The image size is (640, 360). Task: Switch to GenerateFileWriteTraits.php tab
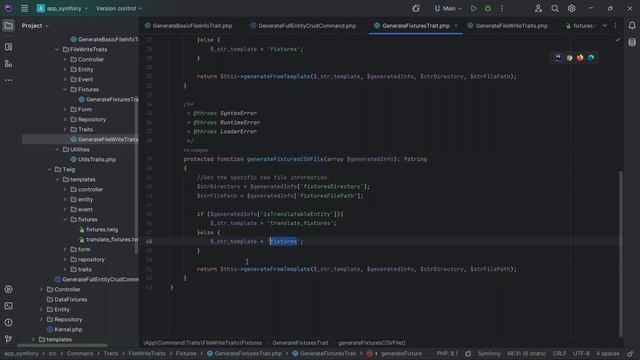pyautogui.click(x=507, y=26)
